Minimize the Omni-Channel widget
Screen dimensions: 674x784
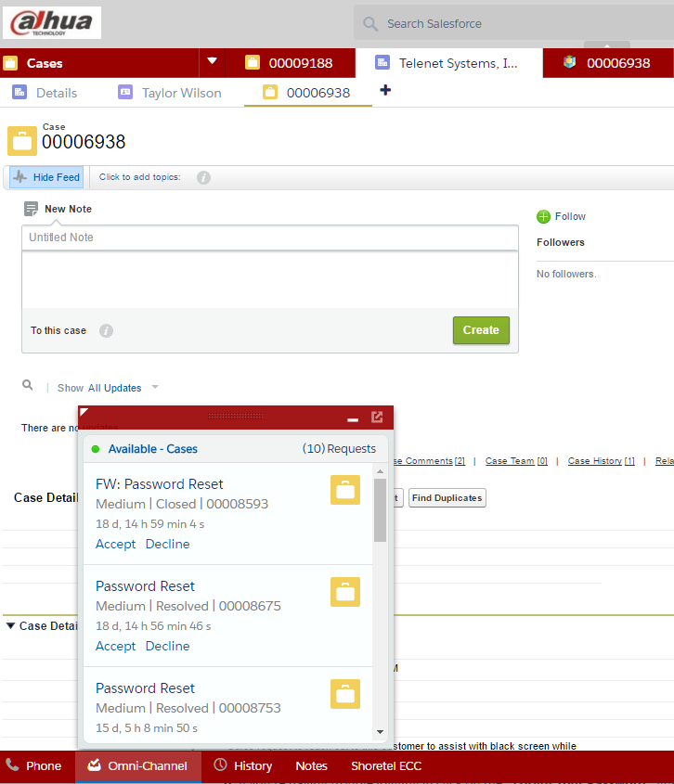[x=353, y=418]
